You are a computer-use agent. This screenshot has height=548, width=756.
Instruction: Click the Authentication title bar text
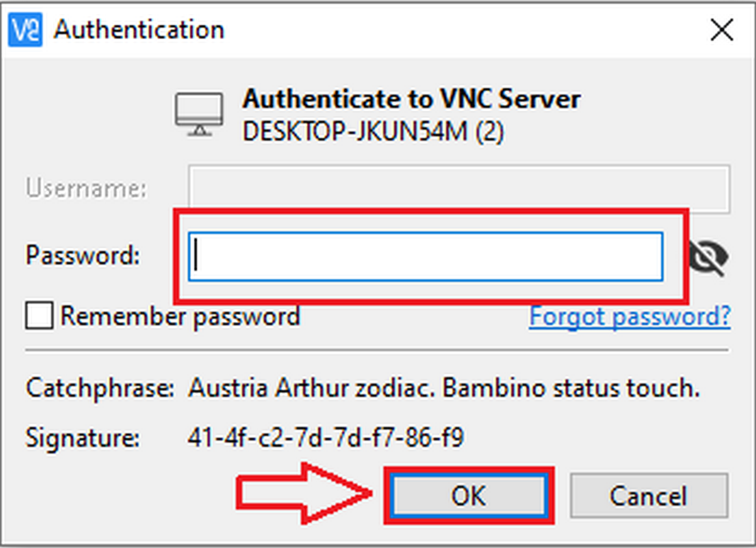pyautogui.click(x=139, y=30)
